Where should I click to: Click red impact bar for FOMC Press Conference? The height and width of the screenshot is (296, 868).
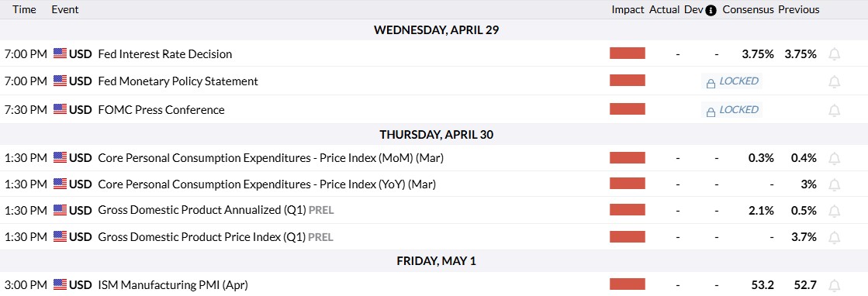pos(628,109)
